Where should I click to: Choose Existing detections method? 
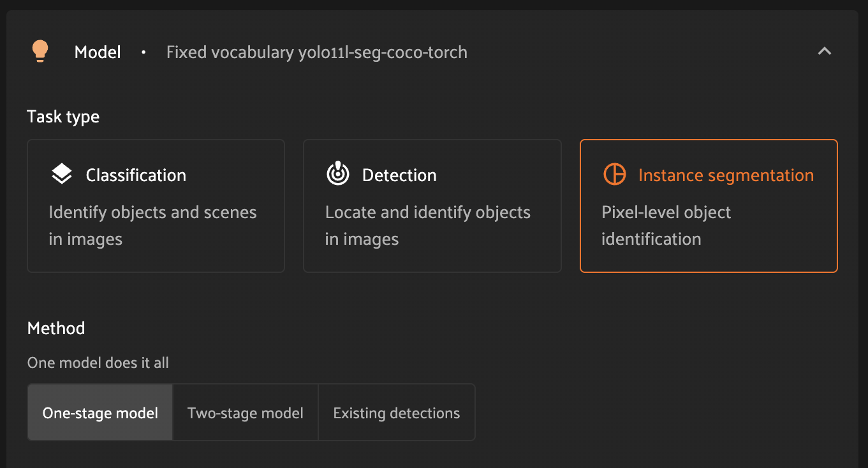pos(395,413)
